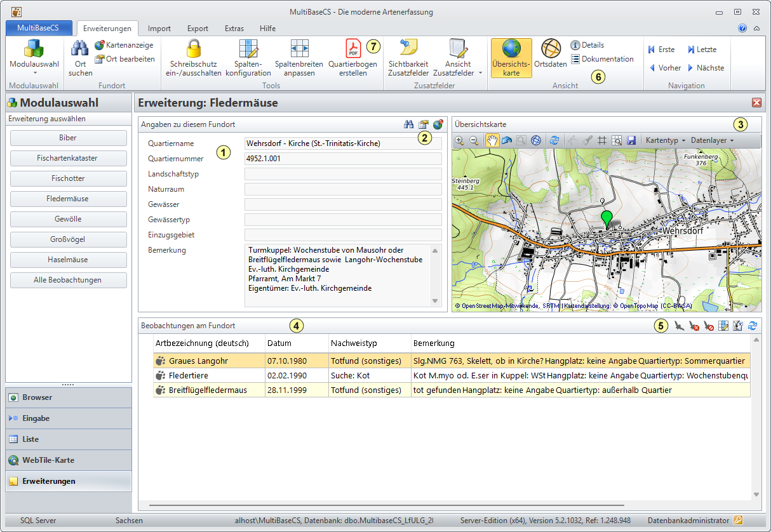
Task: Refresh the overview map
Action: tap(554, 140)
